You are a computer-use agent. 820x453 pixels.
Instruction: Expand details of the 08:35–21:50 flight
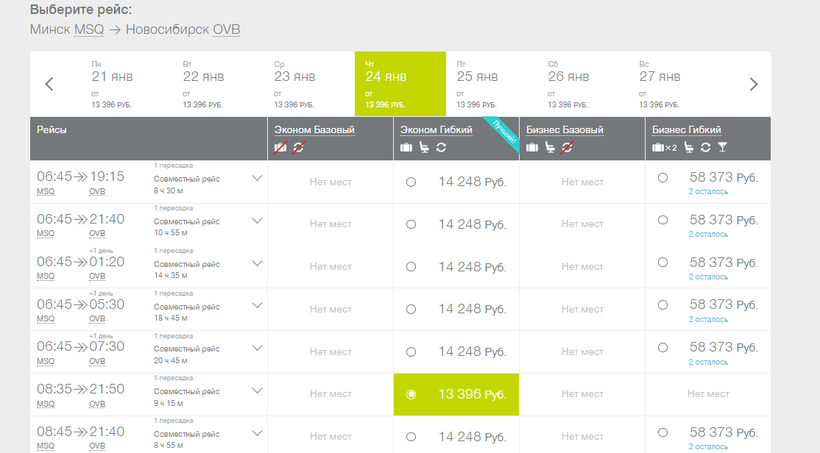pos(257,391)
